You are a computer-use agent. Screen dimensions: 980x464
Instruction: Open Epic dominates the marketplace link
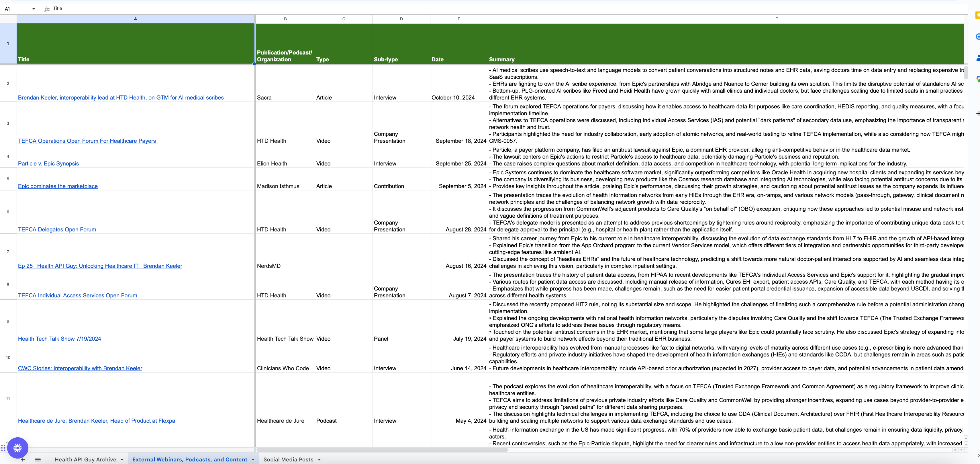[x=58, y=186]
